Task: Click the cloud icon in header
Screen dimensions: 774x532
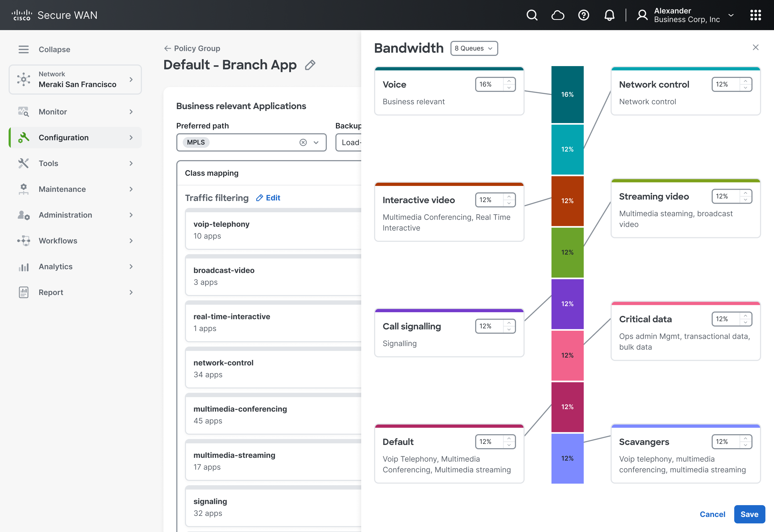Action: point(558,15)
